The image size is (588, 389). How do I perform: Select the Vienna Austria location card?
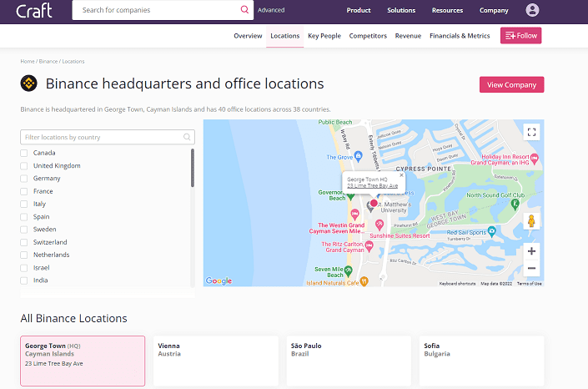[x=216, y=361]
